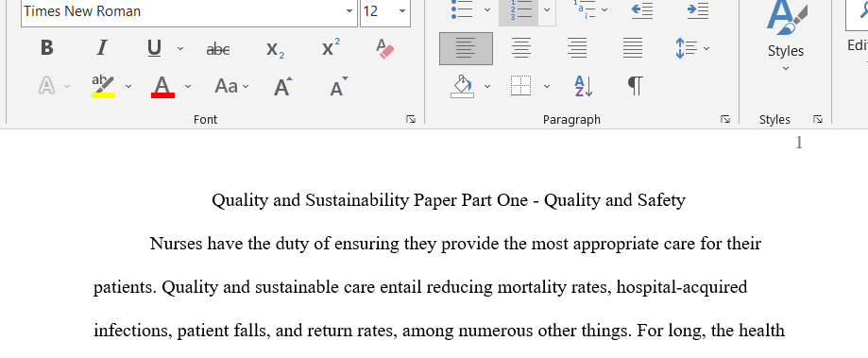Open the Font dialog box launcher
The height and width of the screenshot is (358, 868).
411,119
